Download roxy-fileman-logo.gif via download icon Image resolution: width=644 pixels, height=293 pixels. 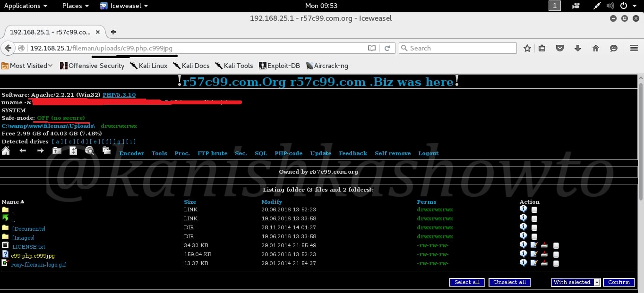[x=544, y=263]
